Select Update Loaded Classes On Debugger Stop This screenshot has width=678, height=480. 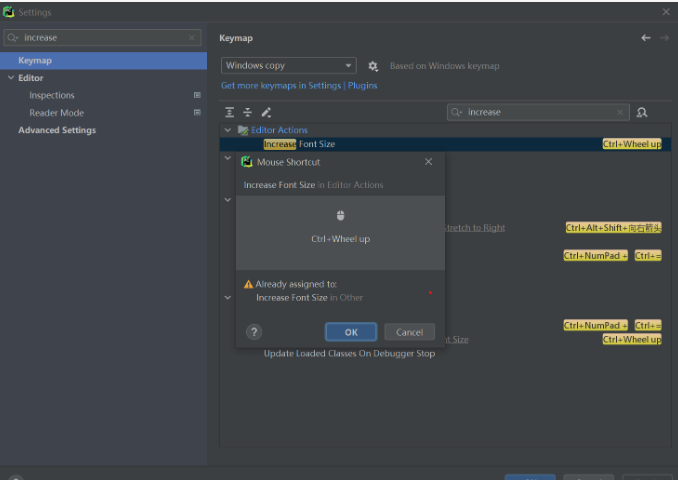[349, 354]
